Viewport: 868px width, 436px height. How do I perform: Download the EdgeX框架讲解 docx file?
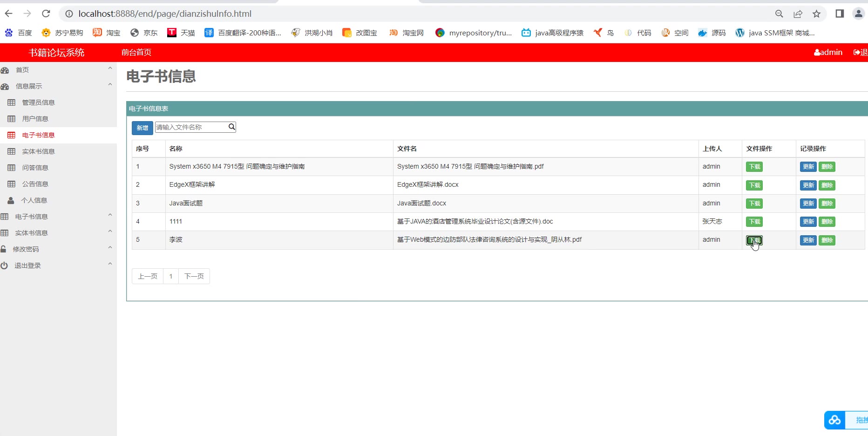point(754,185)
